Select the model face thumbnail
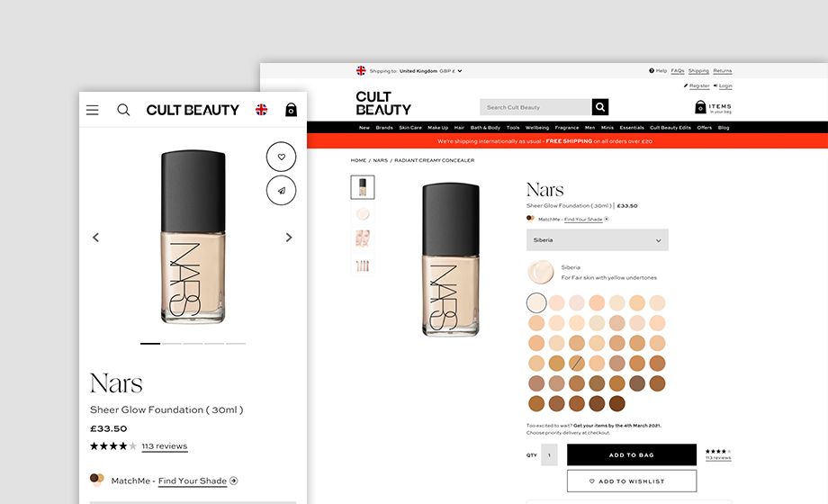This screenshot has height=504, width=828. click(363, 238)
